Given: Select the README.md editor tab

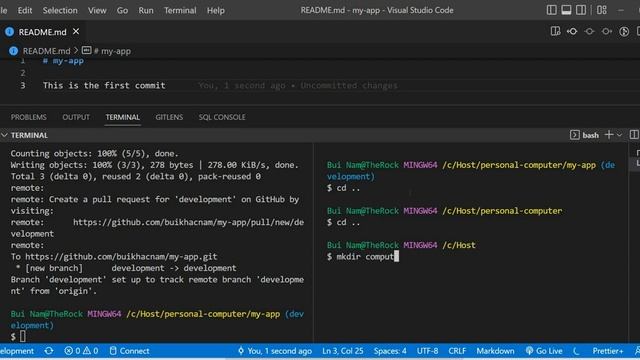Looking at the screenshot, I should [x=41, y=32].
